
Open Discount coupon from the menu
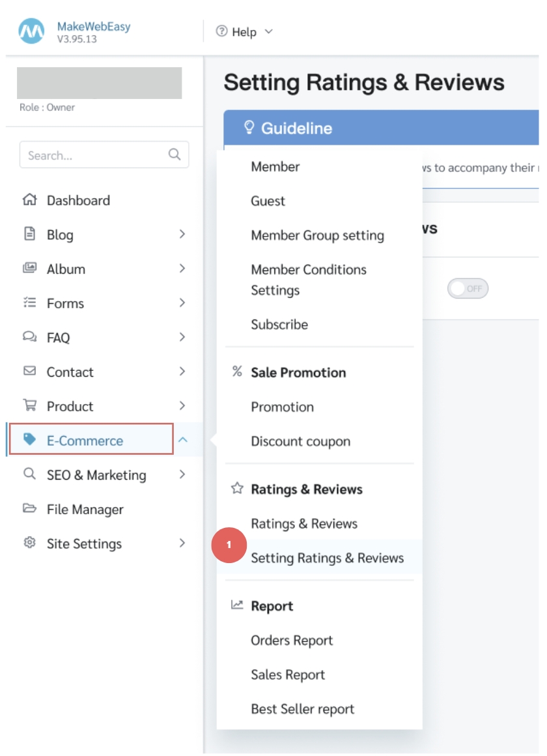pos(300,441)
